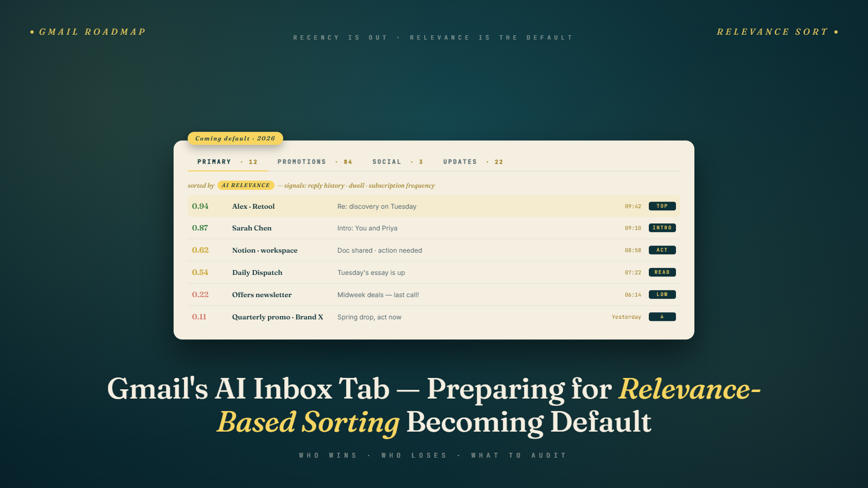The image size is (868, 488).
Task: Click the 09:42 timestamp
Action: (x=633, y=207)
